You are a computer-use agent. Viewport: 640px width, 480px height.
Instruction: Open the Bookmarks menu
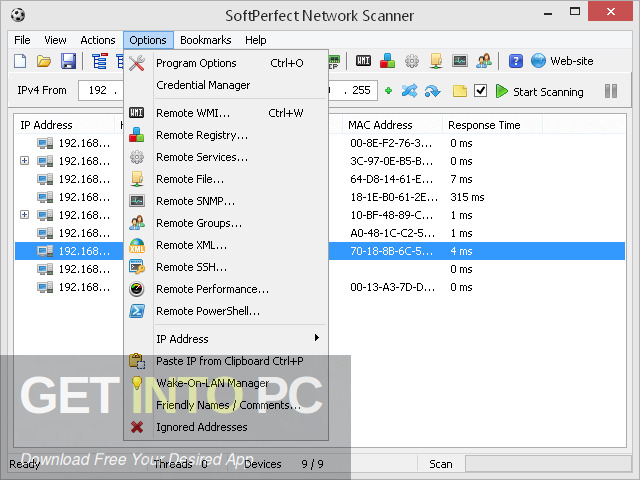pyautogui.click(x=205, y=40)
